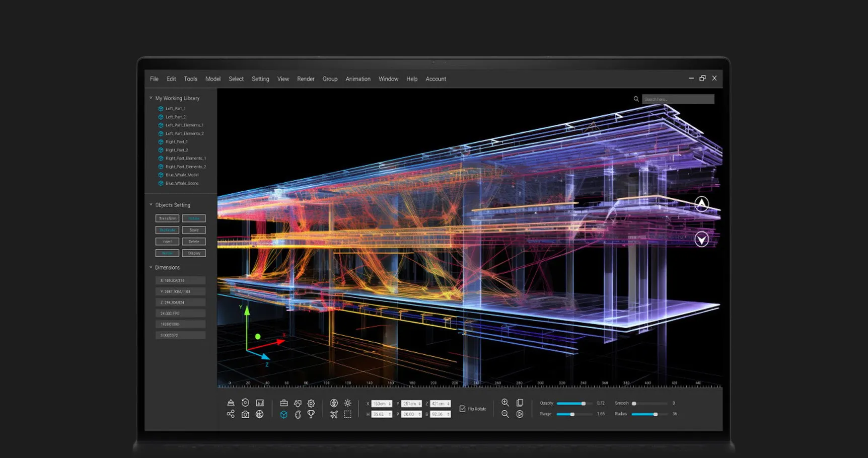Click the camera snapshot icon in bottom toolbar

coord(245,414)
